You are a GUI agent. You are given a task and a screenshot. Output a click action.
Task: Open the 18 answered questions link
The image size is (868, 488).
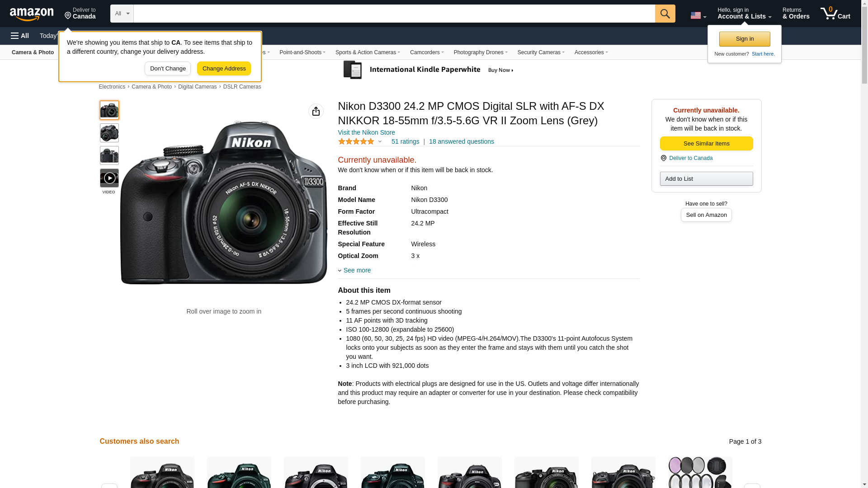coord(461,141)
